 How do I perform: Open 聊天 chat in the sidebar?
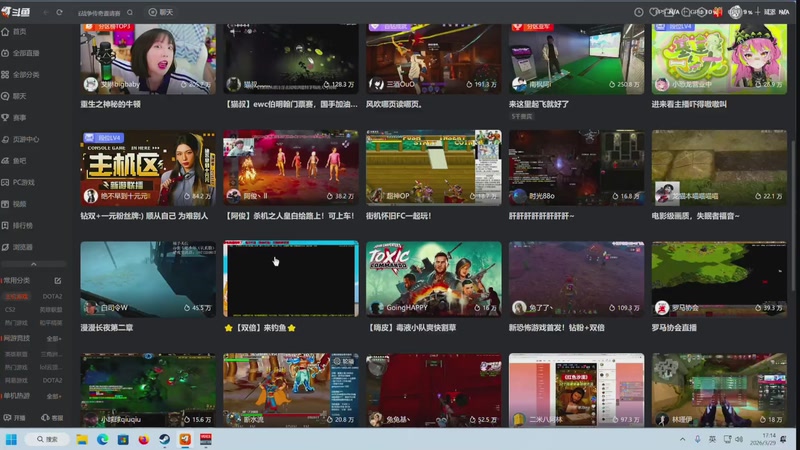click(x=14, y=96)
